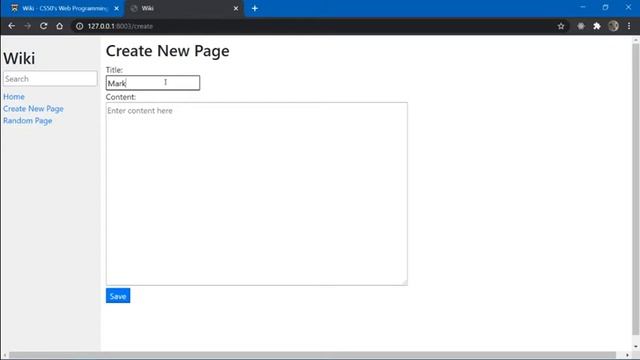640x360 pixels.
Task: Click the Title: label
Action: (x=114, y=70)
